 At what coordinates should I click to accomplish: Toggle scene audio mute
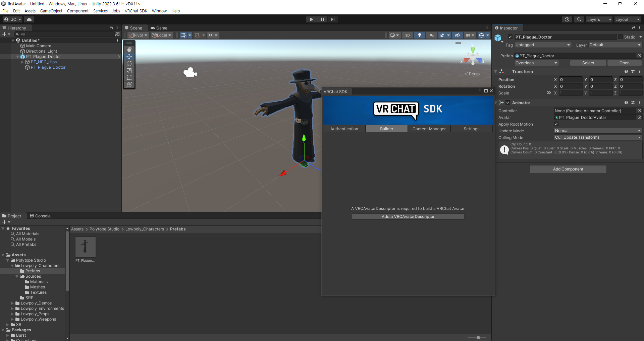pyautogui.click(x=431, y=35)
